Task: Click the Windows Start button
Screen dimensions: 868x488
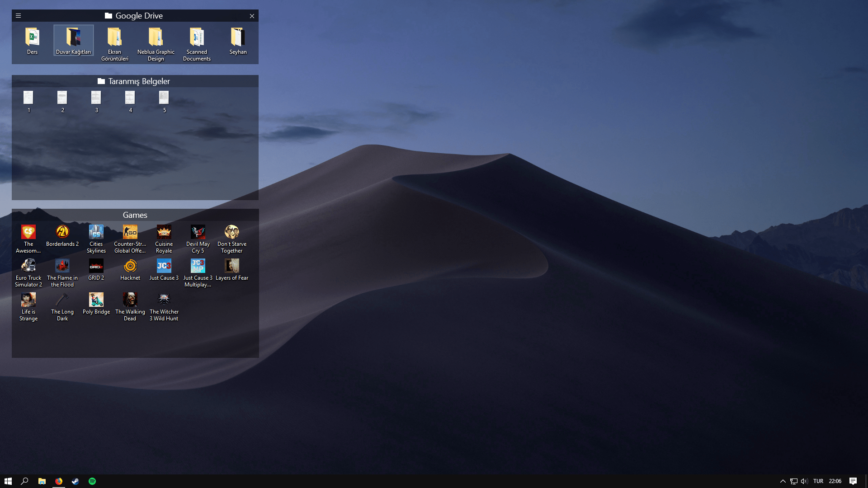Action: 8,481
